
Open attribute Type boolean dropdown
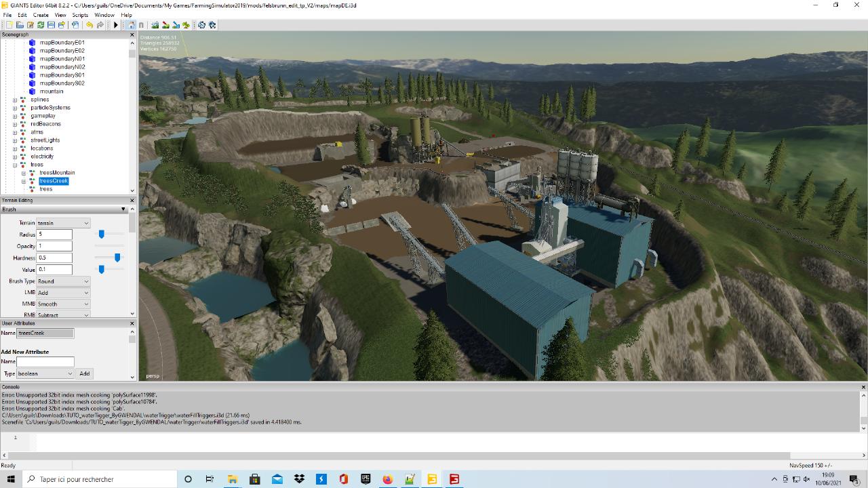(45, 373)
